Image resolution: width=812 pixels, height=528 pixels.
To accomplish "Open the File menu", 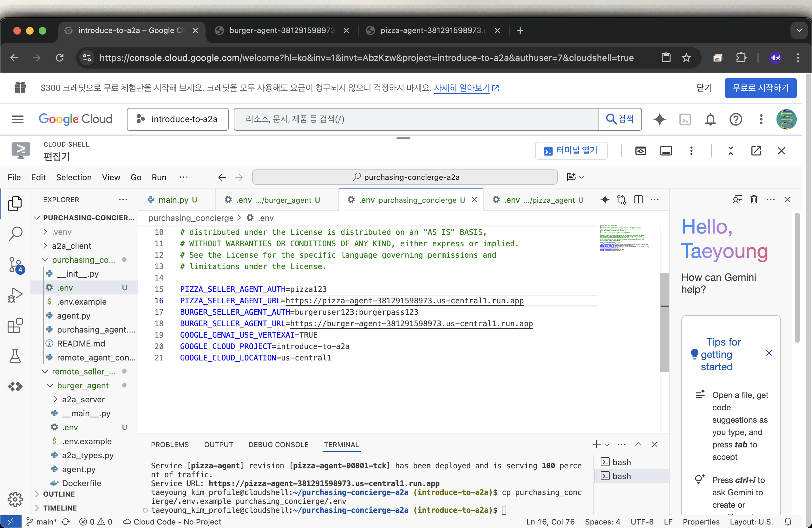I will click(14, 177).
